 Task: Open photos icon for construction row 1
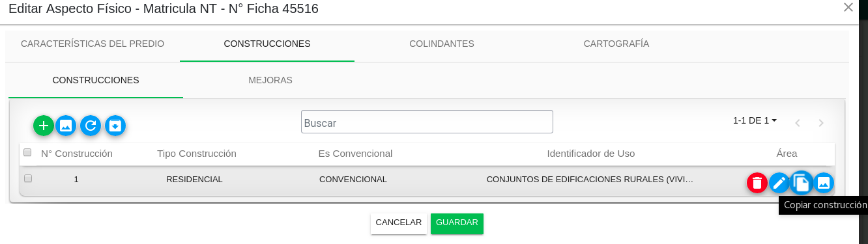click(824, 183)
